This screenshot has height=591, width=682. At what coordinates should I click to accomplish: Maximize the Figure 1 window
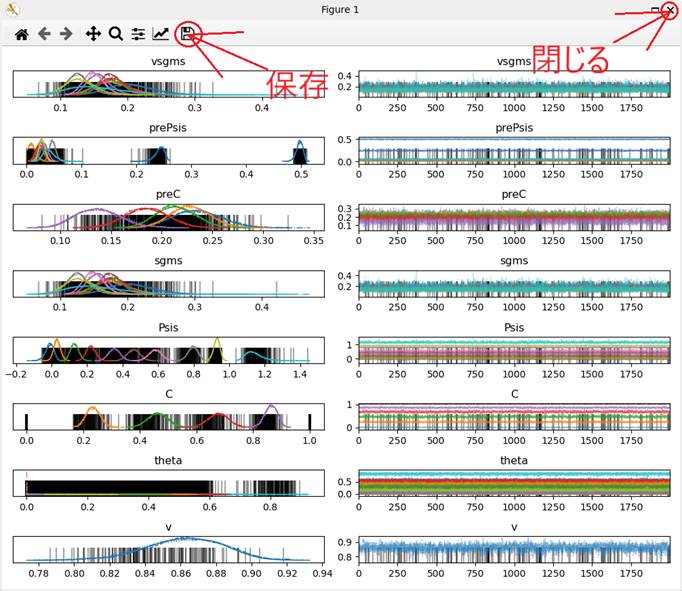tap(655, 10)
